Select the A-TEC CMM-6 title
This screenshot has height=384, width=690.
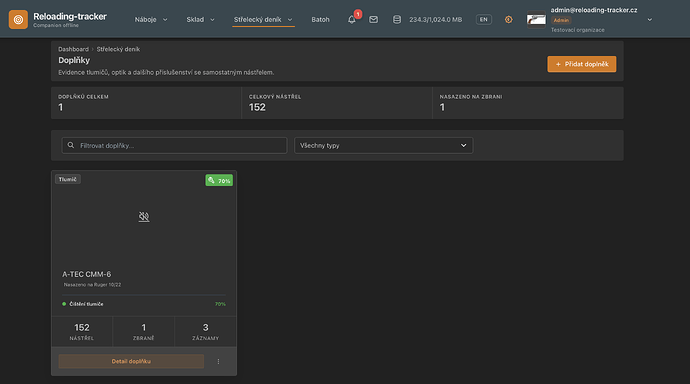[86, 274]
